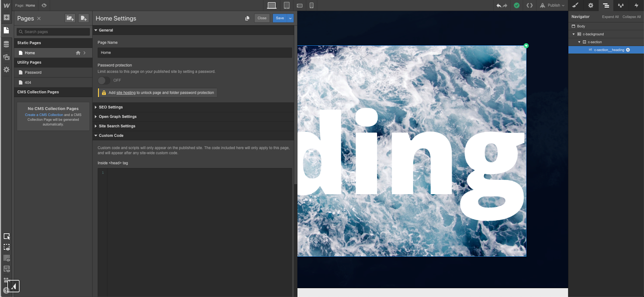Open the CMS Collections panel
This screenshot has height=297, width=644.
6,44
